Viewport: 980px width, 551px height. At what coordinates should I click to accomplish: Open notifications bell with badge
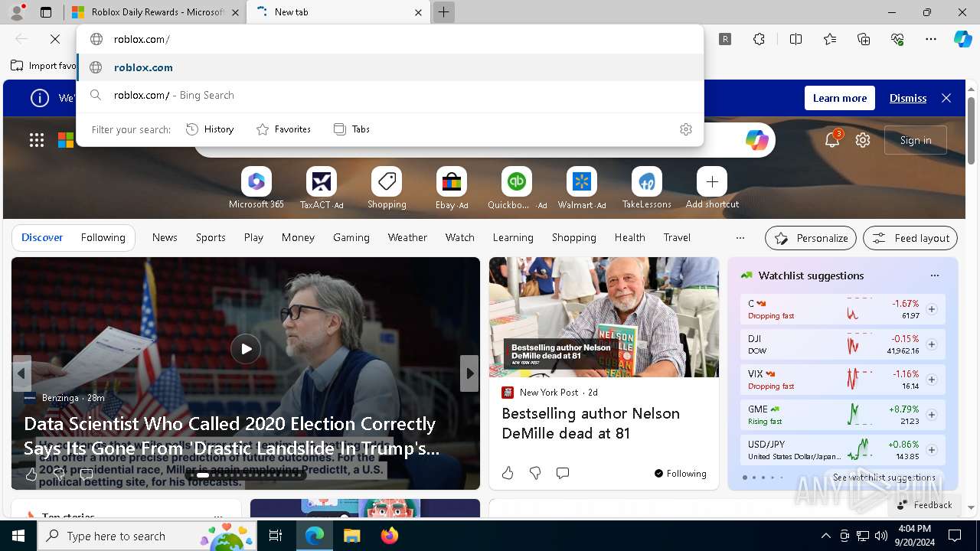point(832,139)
